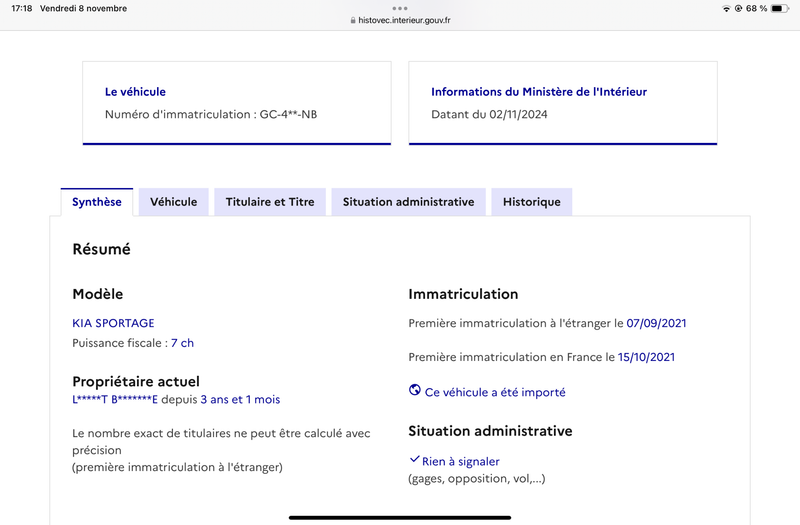Tap the battery icon in status bar
Screen dimensions: 800x525
click(x=780, y=9)
